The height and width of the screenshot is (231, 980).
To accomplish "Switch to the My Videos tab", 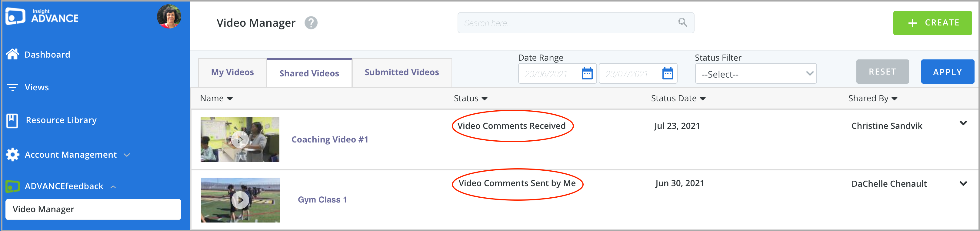I will (232, 72).
